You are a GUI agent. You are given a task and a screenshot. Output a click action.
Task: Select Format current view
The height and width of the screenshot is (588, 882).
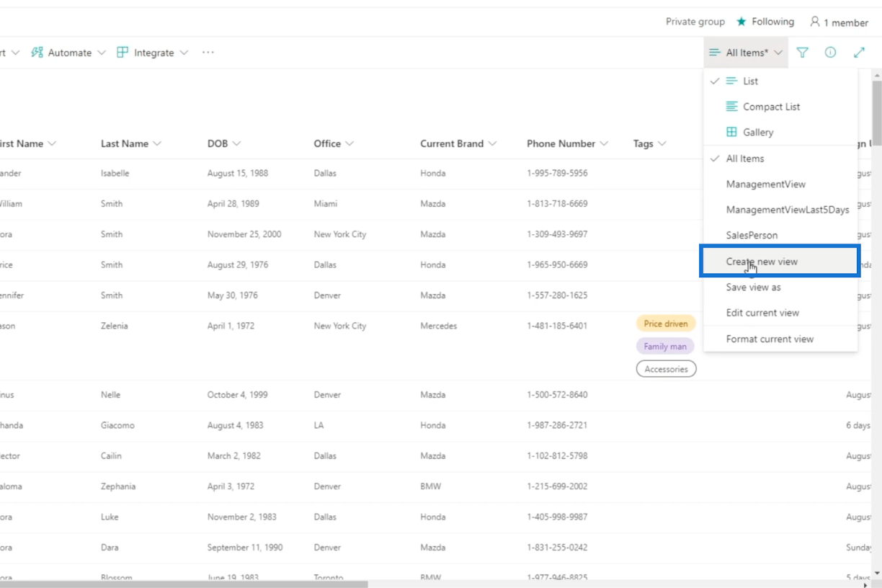[780, 339]
